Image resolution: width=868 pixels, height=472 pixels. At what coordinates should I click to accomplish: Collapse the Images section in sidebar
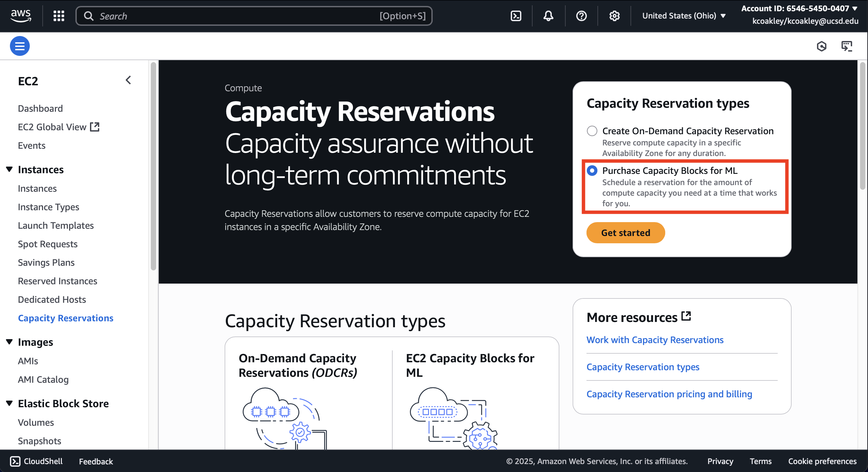coord(10,342)
